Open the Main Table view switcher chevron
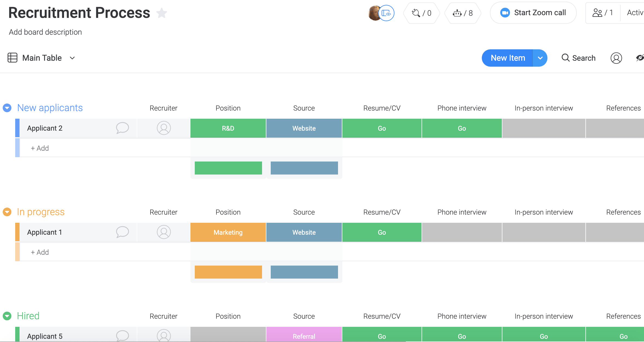 click(x=72, y=58)
